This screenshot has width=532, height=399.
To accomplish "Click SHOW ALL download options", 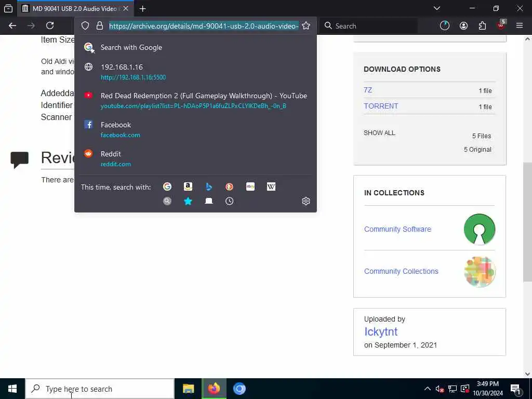I will tap(379, 132).
